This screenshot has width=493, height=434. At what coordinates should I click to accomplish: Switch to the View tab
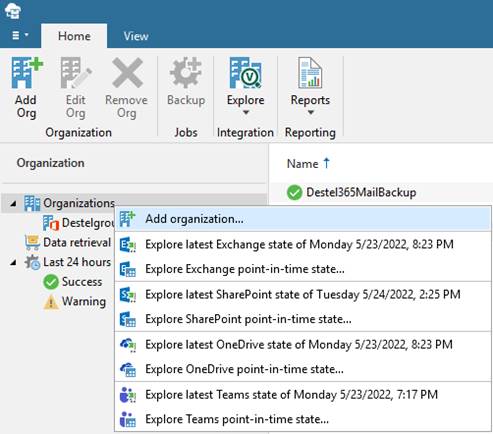[136, 36]
